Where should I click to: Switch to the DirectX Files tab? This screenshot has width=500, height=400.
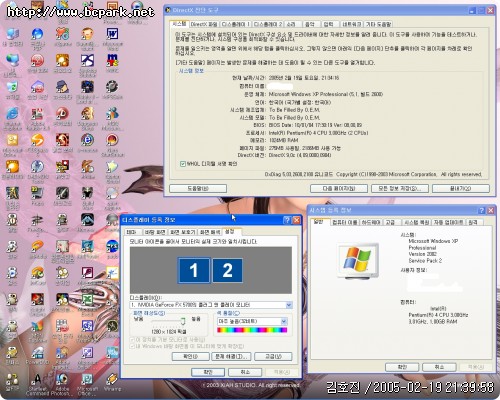point(204,24)
